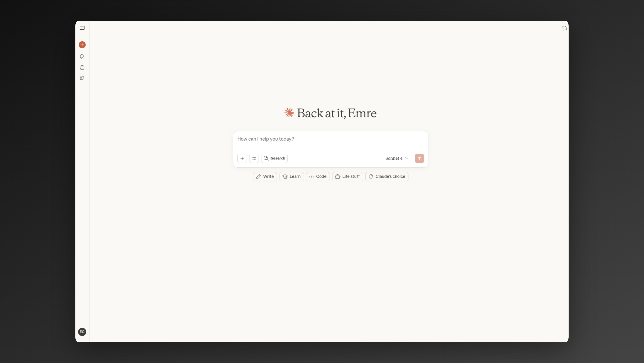Start a new chat with plus button
Screen dimensions: 644x363
pyautogui.click(x=82, y=45)
